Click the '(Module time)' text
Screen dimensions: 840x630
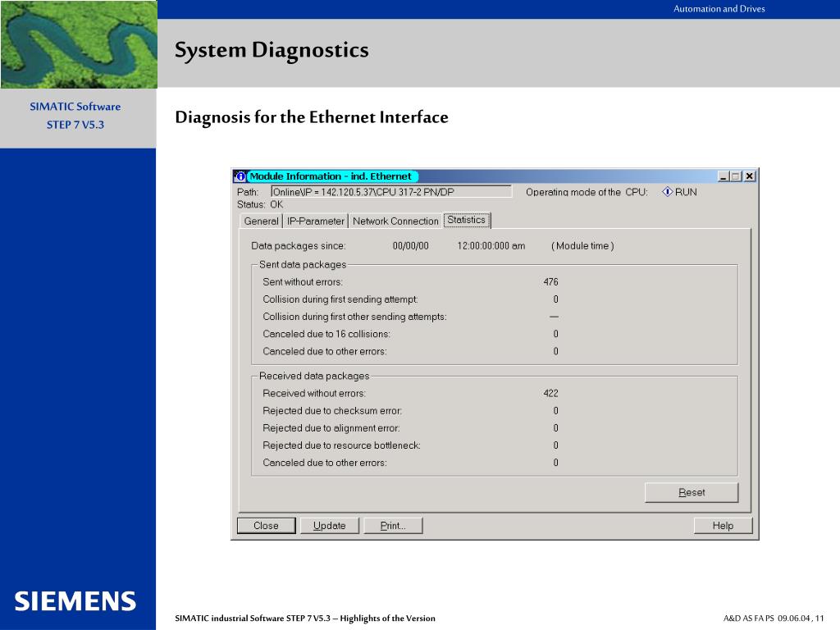tap(583, 246)
